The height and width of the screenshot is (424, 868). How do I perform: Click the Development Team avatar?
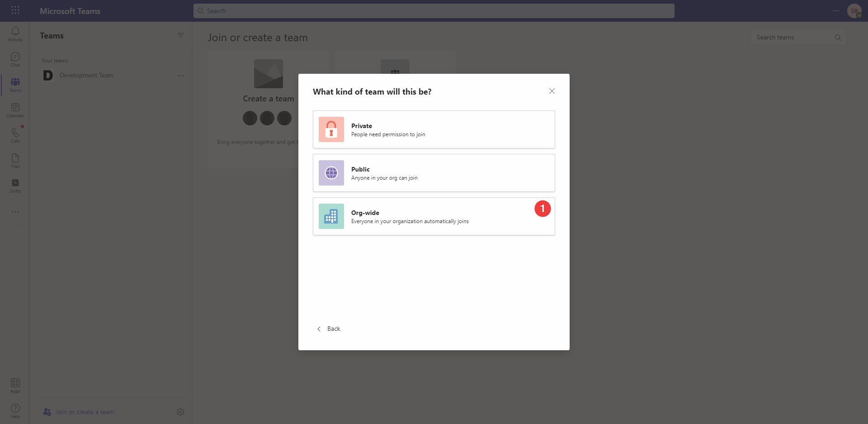pyautogui.click(x=48, y=76)
